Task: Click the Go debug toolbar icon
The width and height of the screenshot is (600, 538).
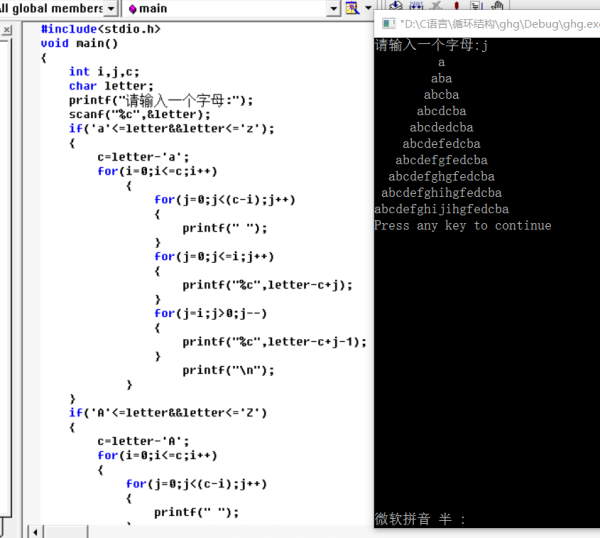Action: (476, 5)
